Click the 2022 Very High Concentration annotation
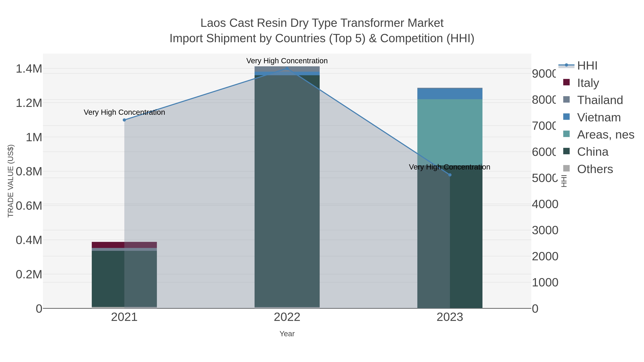The image size is (644, 362). tap(287, 61)
